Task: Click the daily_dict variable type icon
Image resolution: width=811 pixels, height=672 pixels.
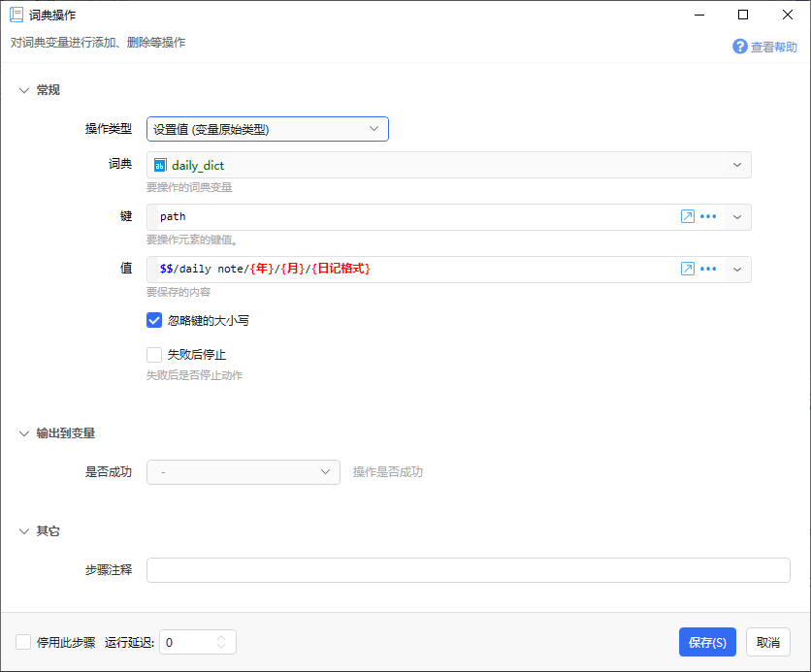Action: pyautogui.click(x=160, y=166)
